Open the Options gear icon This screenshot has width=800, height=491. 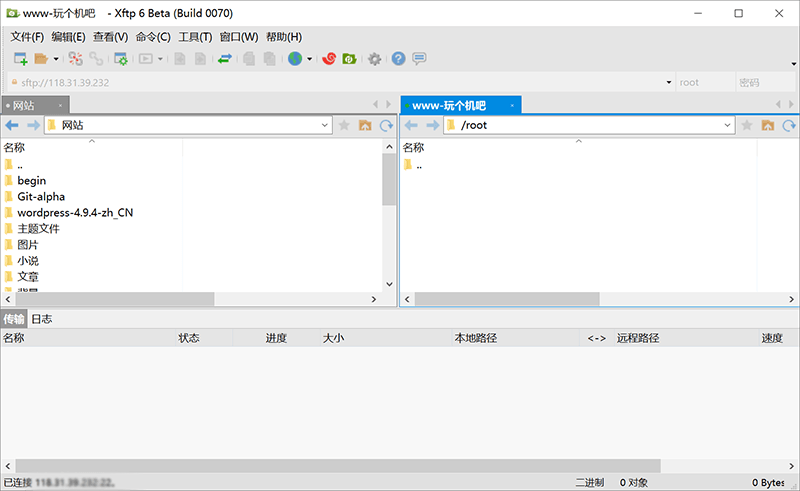pyautogui.click(x=374, y=59)
